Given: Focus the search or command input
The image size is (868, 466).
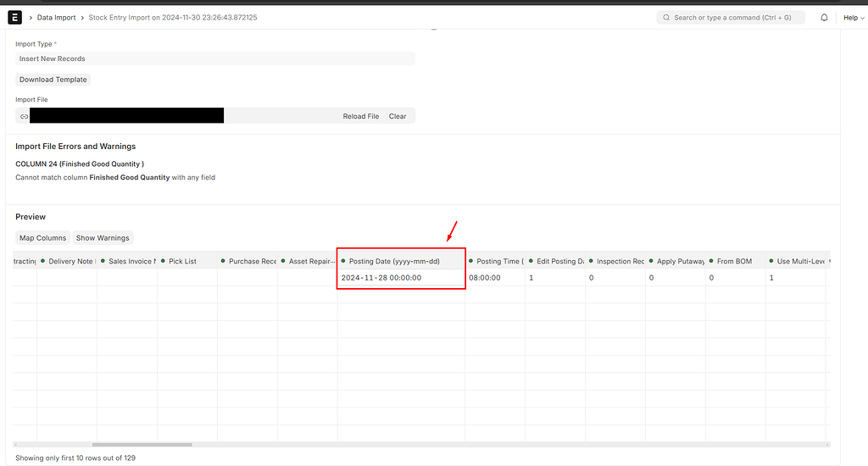Looking at the screenshot, I should 733,17.
